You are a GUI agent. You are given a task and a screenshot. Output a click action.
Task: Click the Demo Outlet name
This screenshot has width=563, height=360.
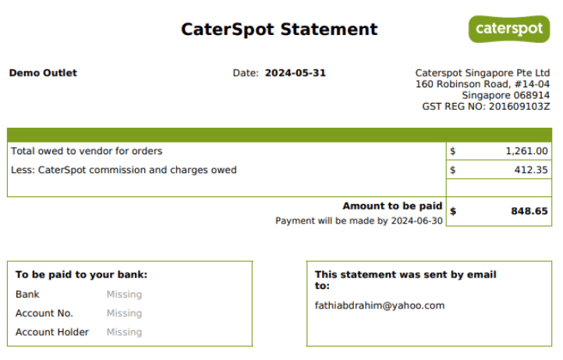[43, 73]
